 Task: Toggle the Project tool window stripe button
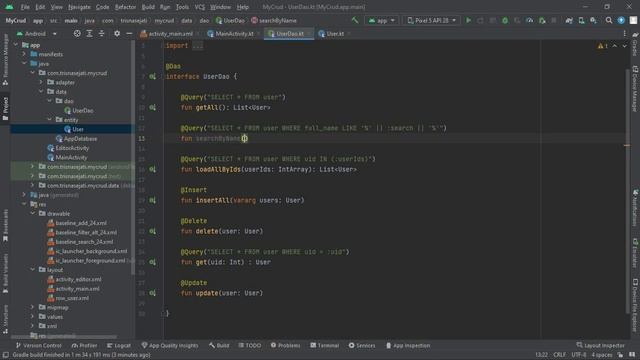click(5, 108)
